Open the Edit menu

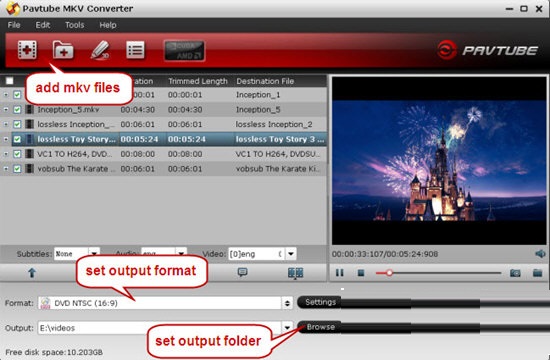pyautogui.click(x=43, y=25)
